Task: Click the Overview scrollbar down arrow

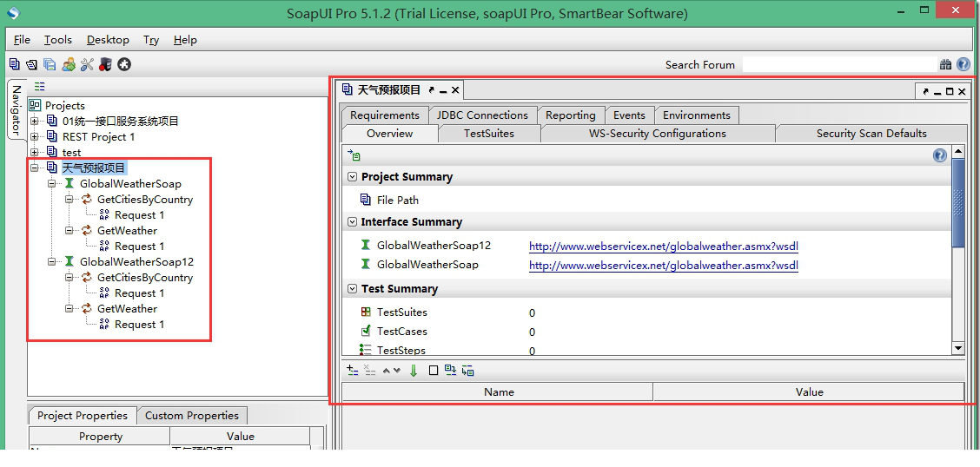Action: (957, 348)
